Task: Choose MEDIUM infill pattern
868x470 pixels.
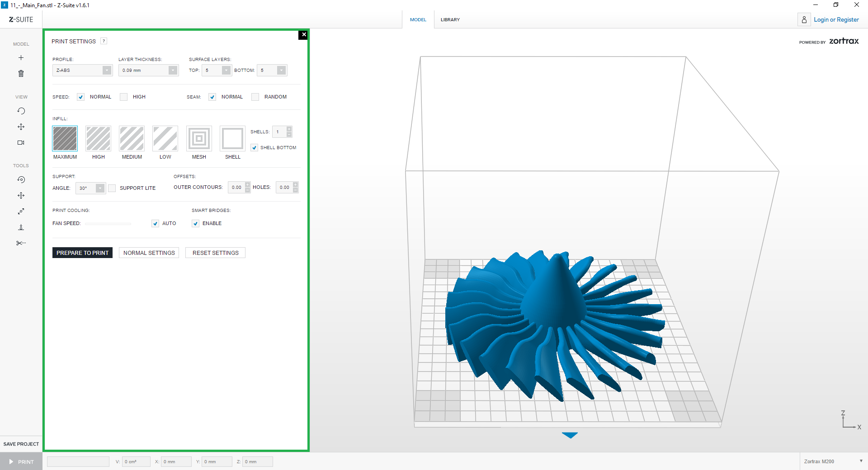Action: (x=132, y=138)
